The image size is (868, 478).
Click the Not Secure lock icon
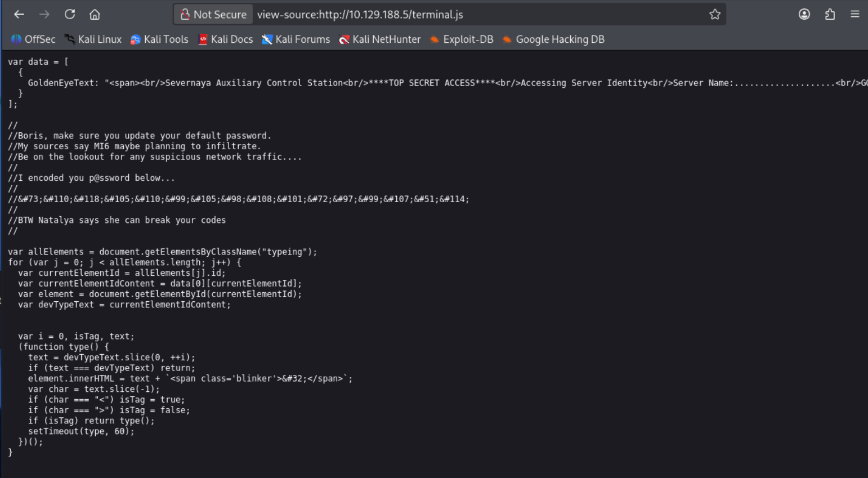(x=185, y=15)
